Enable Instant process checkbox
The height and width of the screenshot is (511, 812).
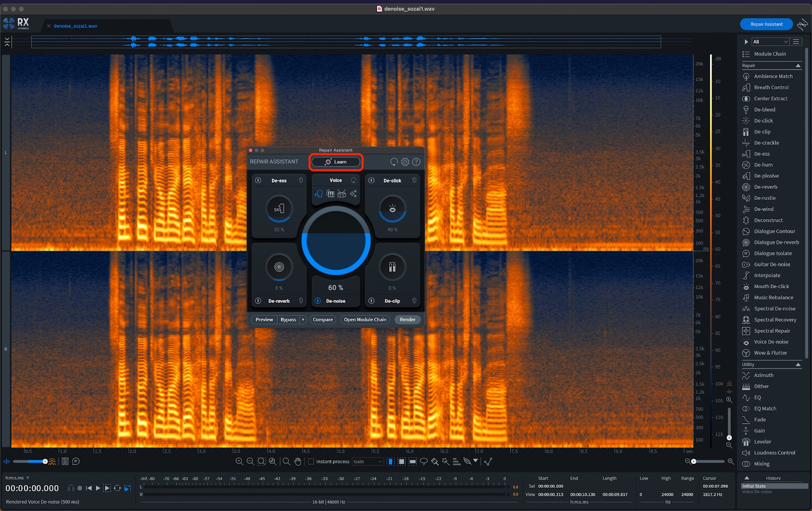point(311,461)
